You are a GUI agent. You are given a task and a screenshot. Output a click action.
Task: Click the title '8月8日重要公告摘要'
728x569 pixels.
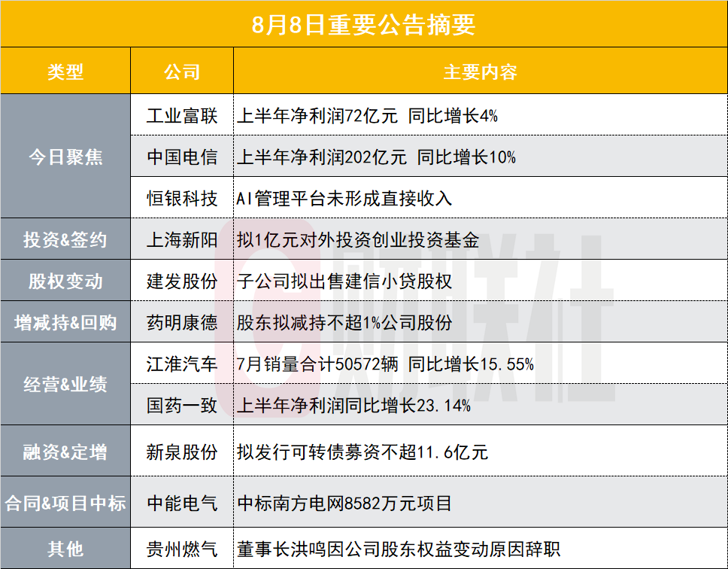363,25
